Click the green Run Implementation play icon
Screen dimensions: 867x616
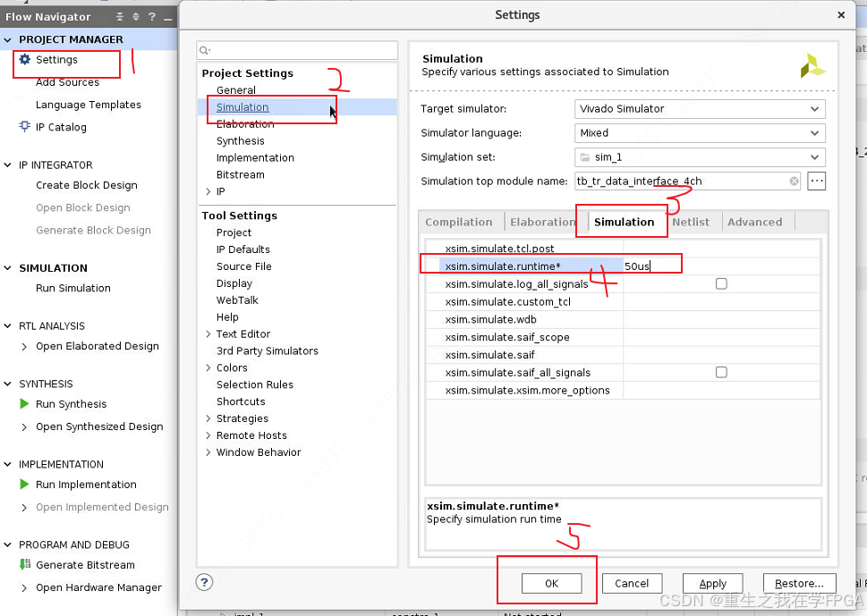[24, 485]
